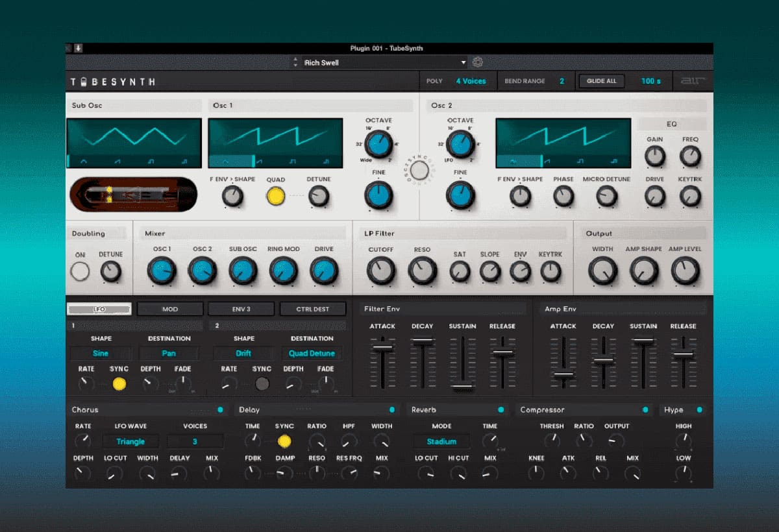The image size is (779, 532).
Task: Switch to the MOD tab
Action: [170, 309]
